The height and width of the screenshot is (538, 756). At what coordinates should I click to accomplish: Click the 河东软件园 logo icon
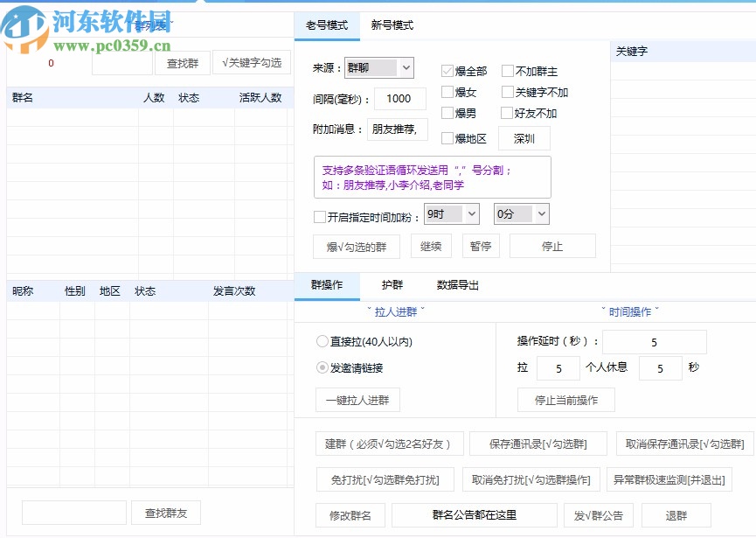coord(22,26)
